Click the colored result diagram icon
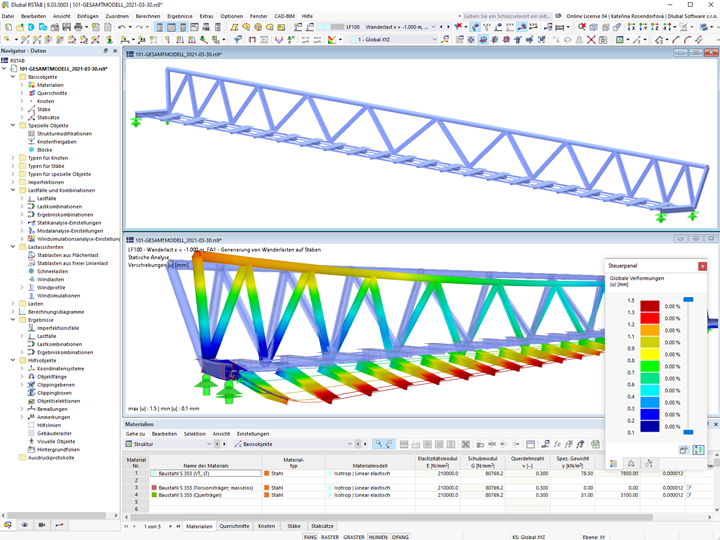The width and height of the screenshot is (720, 540). point(332,40)
